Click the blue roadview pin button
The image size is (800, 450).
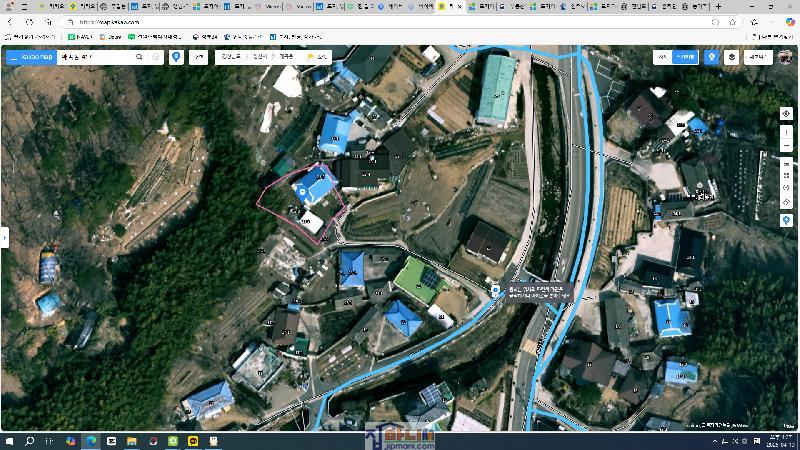point(711,58)
